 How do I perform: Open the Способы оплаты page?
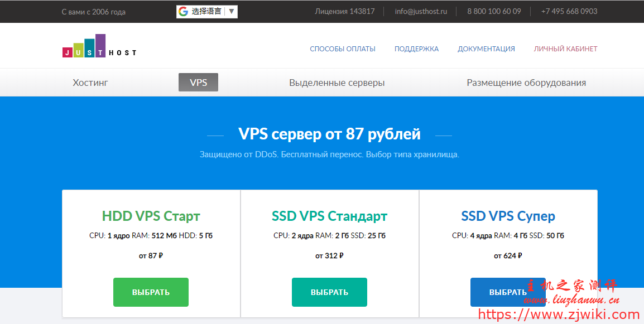(x=343, y=49)
